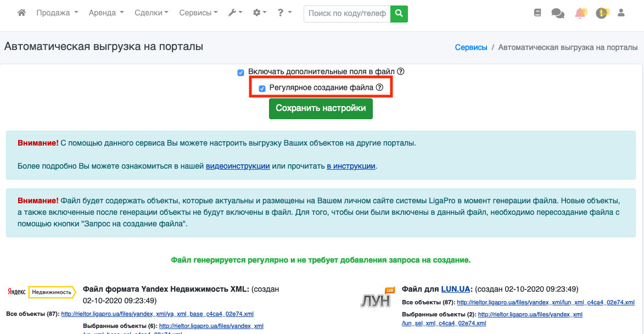Image resolution: width=644 pixels, height=334 pixels.
Task: Click the 'Сервисы' breadcrumb link
Action: (x=471, y=47)
